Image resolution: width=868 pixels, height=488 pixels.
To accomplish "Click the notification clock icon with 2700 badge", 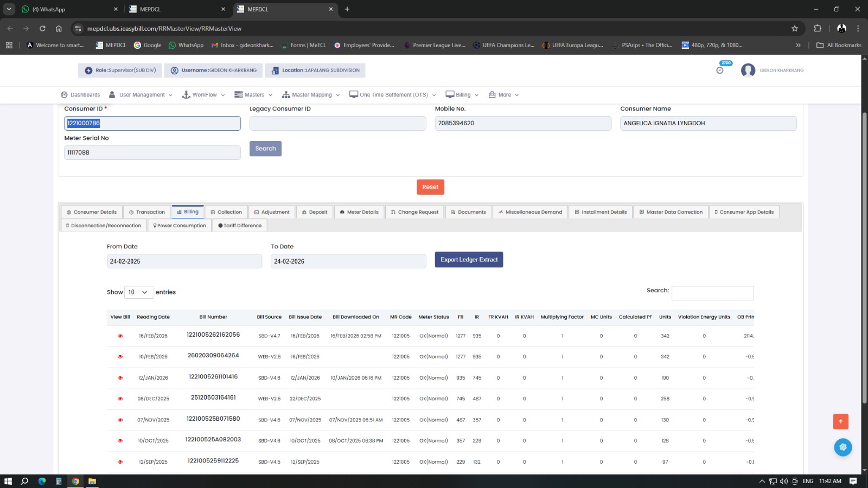I will coord(720,70).
